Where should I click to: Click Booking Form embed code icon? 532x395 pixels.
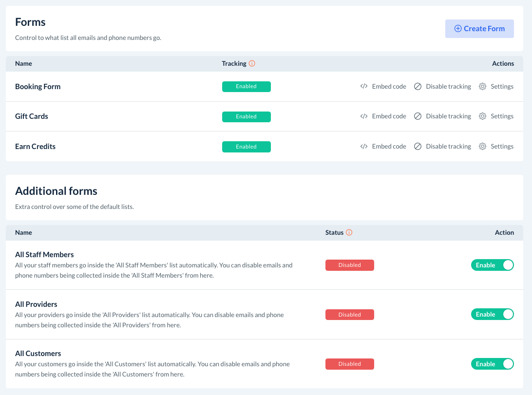(363, 87)
